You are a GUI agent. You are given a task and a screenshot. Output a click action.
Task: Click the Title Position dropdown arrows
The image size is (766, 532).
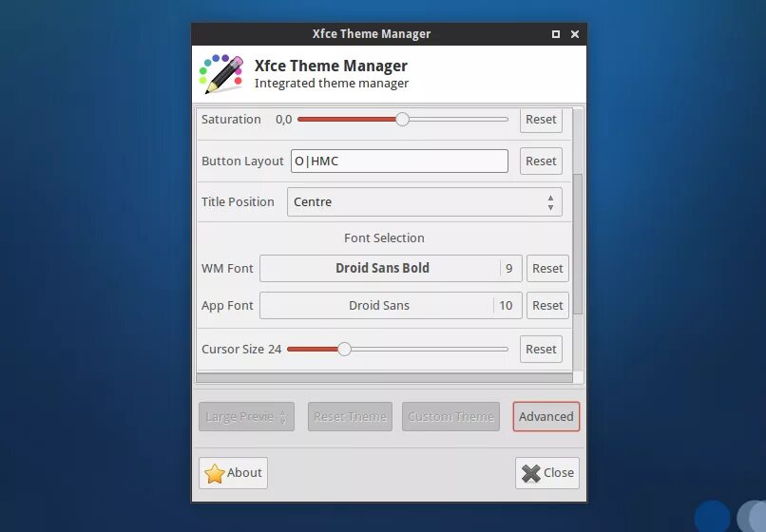(550, 202)
